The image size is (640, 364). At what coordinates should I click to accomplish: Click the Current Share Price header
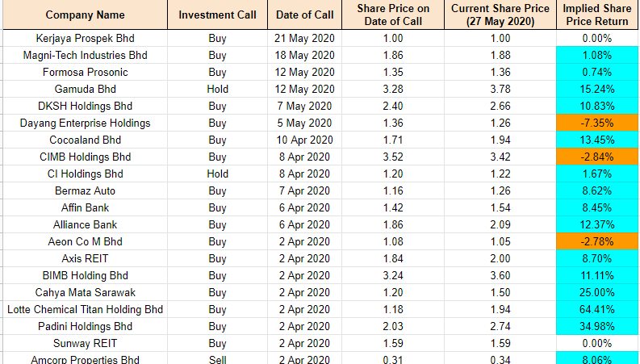500,15
